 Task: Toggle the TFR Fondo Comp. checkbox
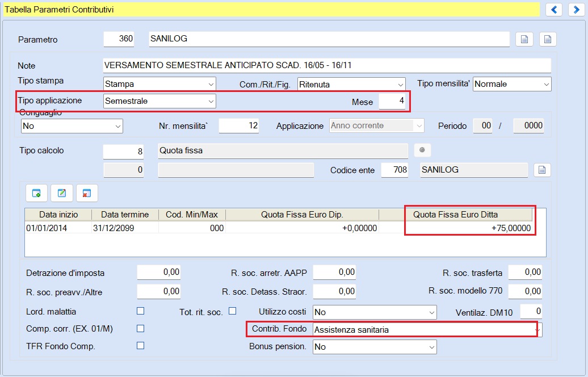click(140, 346)
